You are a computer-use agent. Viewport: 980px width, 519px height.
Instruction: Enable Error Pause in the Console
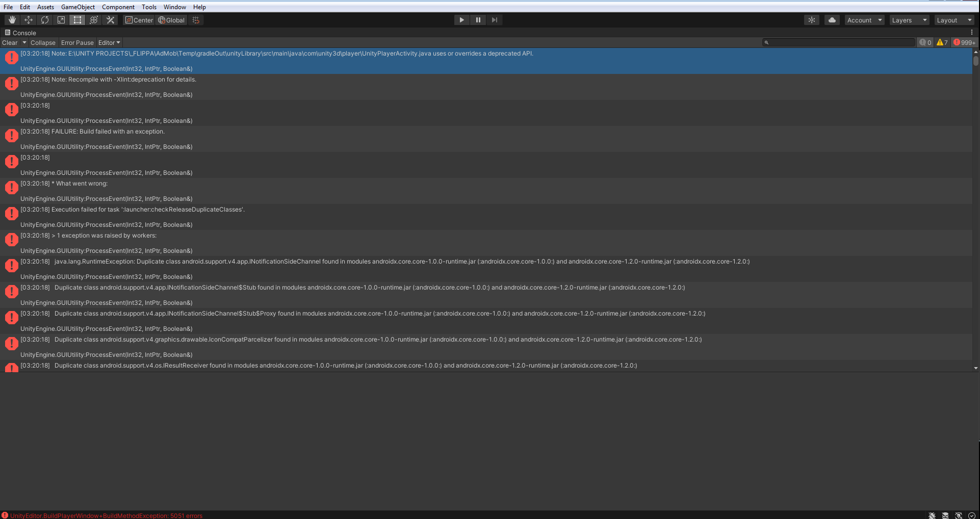[x=77, y=42]
